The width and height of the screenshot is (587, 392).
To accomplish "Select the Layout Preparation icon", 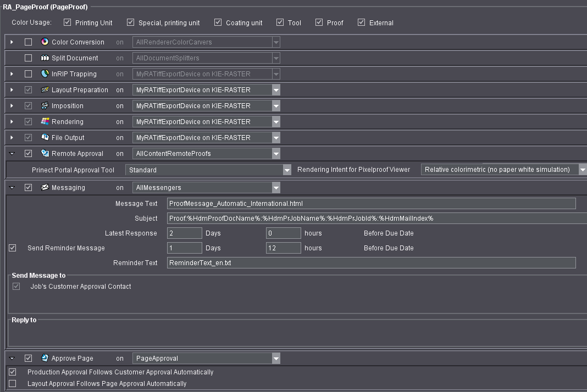I will coord(43,89).
